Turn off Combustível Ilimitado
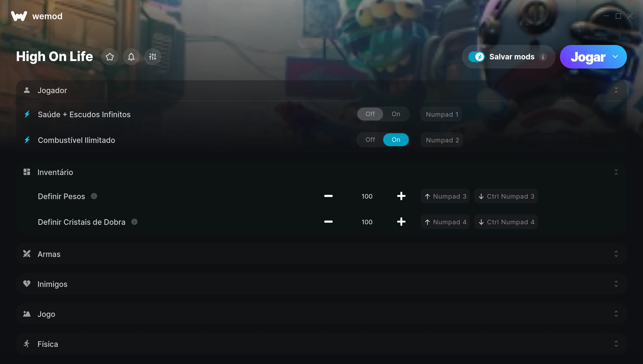 pos(370,140)
